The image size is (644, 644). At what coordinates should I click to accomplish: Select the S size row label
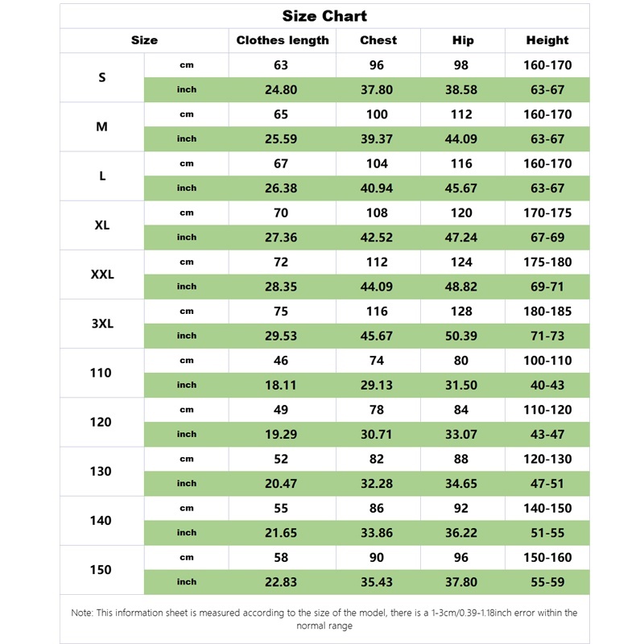coord(102,77)
